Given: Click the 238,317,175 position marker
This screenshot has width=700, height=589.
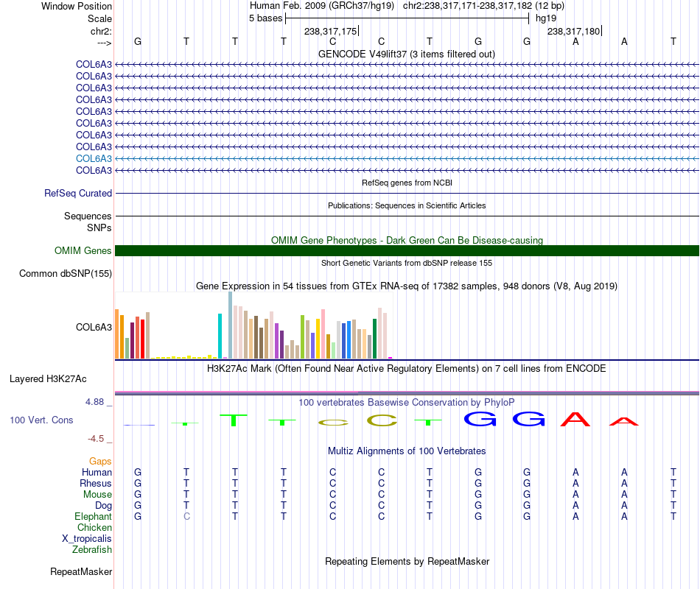Looking at the screenshot, I should (331, 31).
